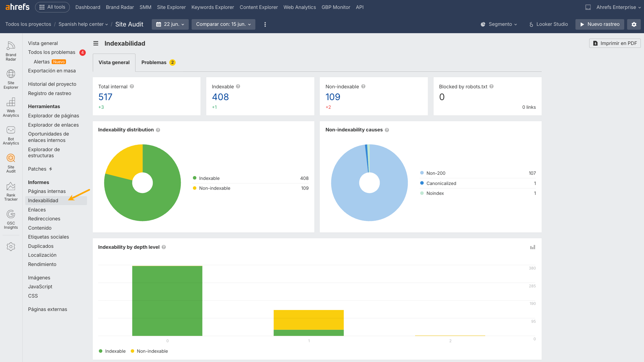Viewport: 644px width, 362px height.
Task: Open Brand Radar from left sidebar
Action: pyautogui.click(x=11, y=51)
